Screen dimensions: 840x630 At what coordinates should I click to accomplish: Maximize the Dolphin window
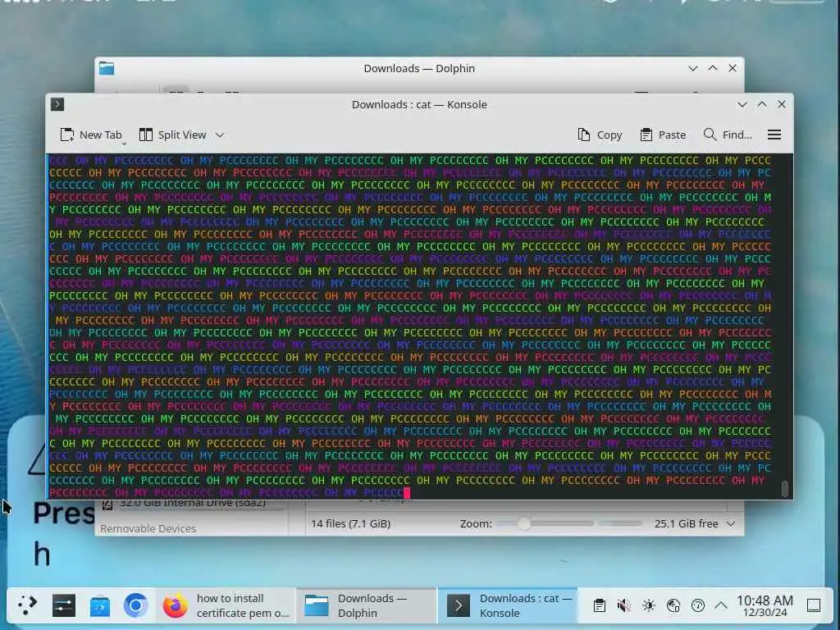[x=713, y=68]
